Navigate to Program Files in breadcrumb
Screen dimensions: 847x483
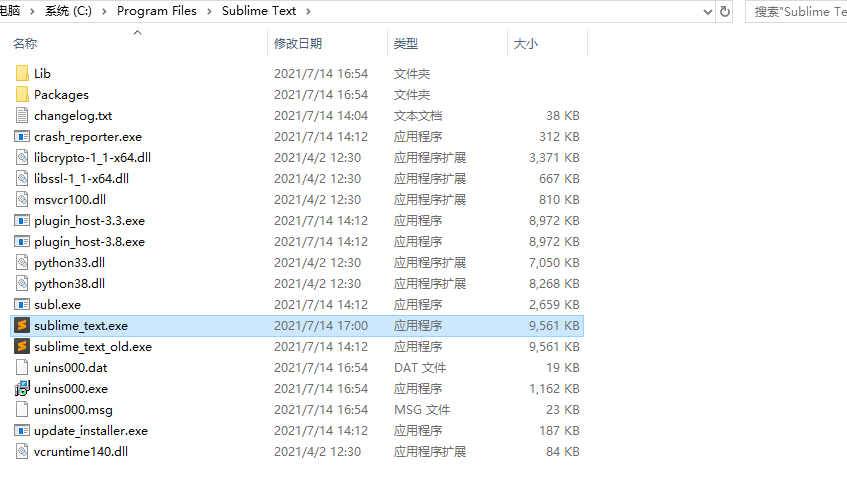[x=156, y=11]
